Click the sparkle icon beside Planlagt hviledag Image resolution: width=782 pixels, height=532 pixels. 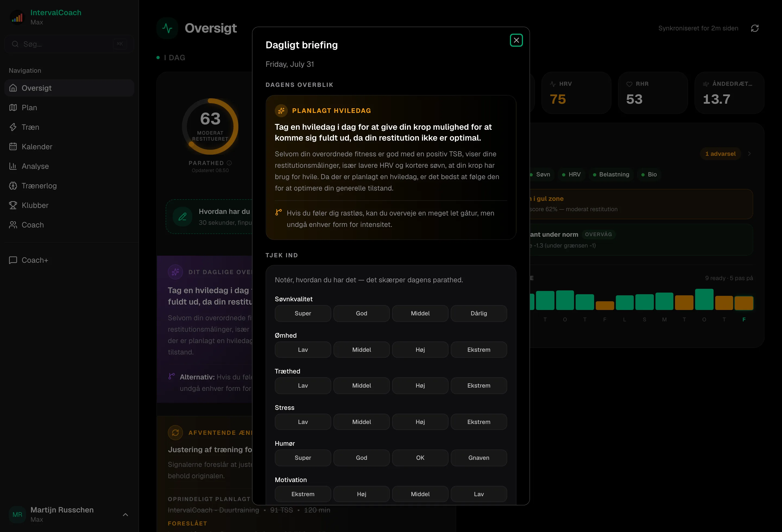click(x=281, y=111)
